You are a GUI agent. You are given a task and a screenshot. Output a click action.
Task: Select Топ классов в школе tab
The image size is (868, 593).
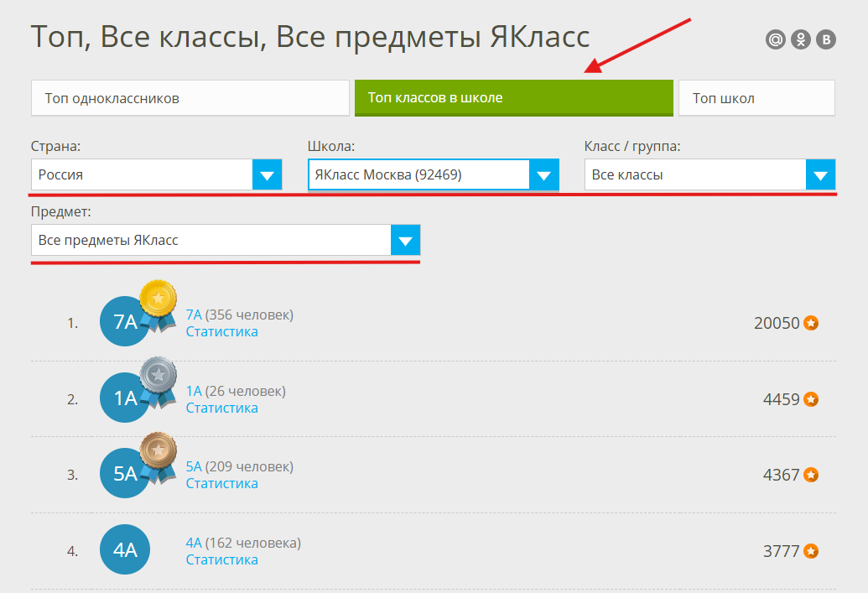click(x=514, y=98)
